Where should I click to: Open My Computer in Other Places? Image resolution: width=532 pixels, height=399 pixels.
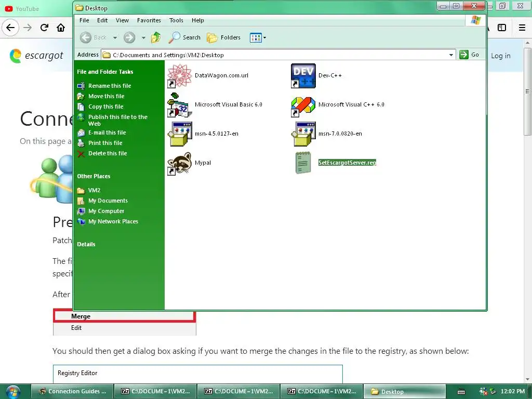[x=106, y=211]
